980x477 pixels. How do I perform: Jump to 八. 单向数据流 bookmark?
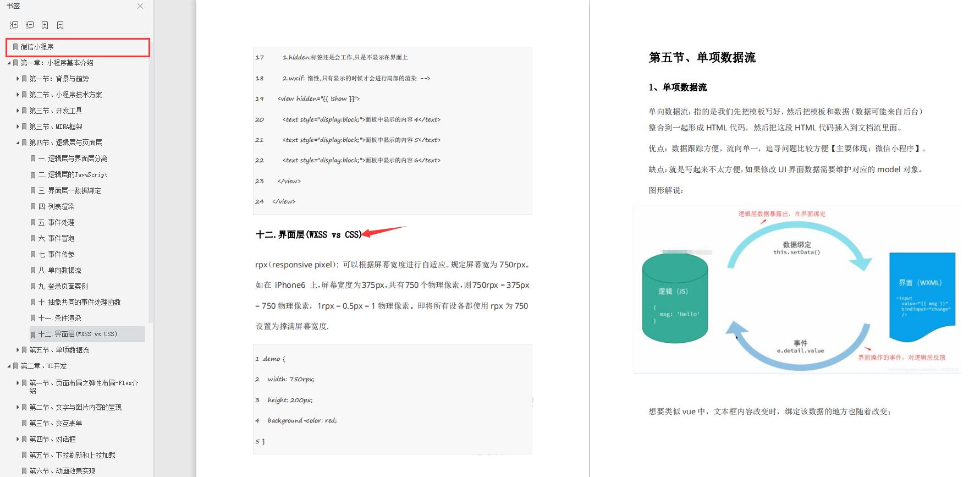pos(59,271)
